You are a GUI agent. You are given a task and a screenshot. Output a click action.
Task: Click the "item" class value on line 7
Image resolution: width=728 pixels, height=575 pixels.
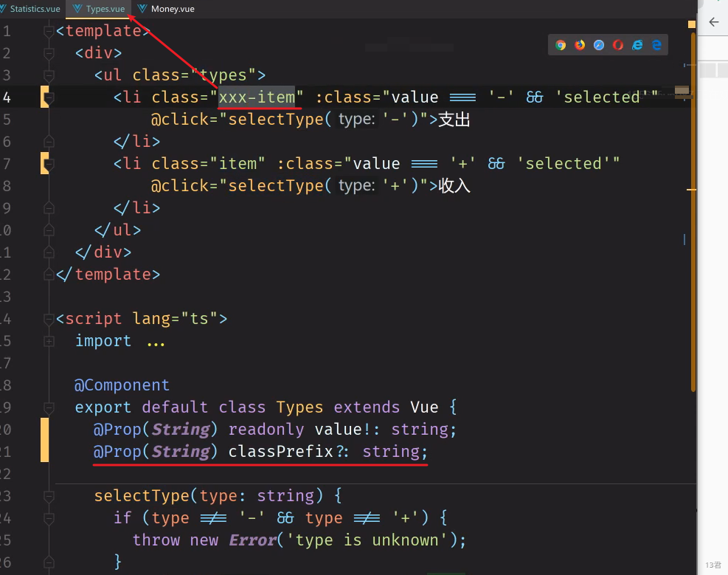[x=238, y=163]
